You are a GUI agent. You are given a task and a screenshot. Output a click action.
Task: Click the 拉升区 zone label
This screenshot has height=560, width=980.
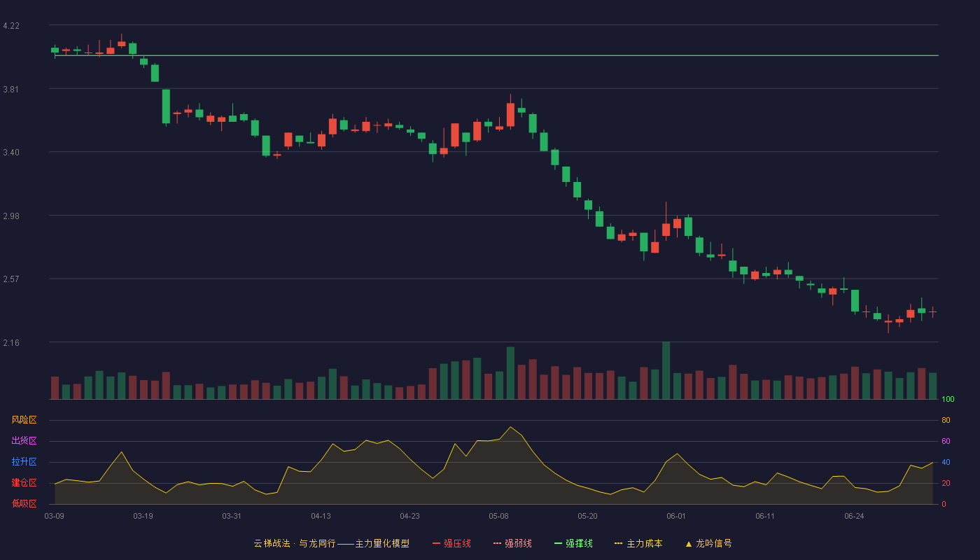pyautogui.click(x=24, y=462)
